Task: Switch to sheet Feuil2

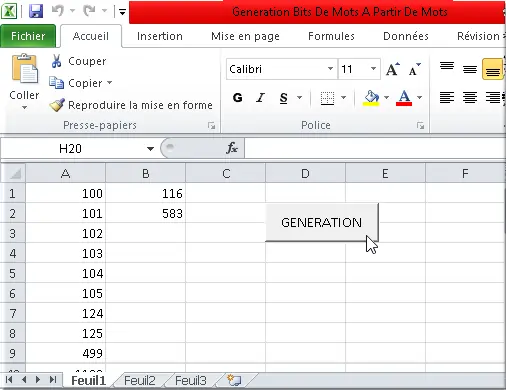Action: [x=140, y=380]
